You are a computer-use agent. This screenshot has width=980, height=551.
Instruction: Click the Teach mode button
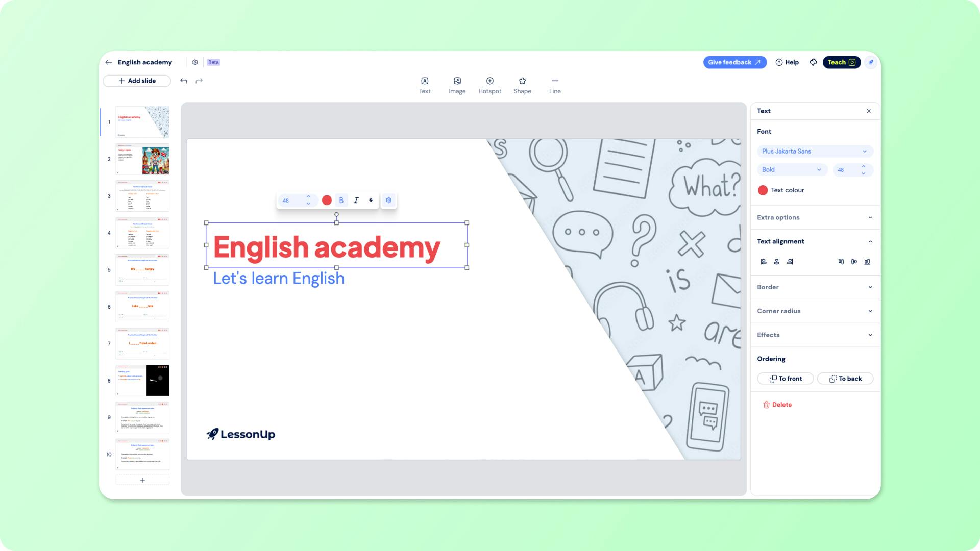tap(841, 62)
